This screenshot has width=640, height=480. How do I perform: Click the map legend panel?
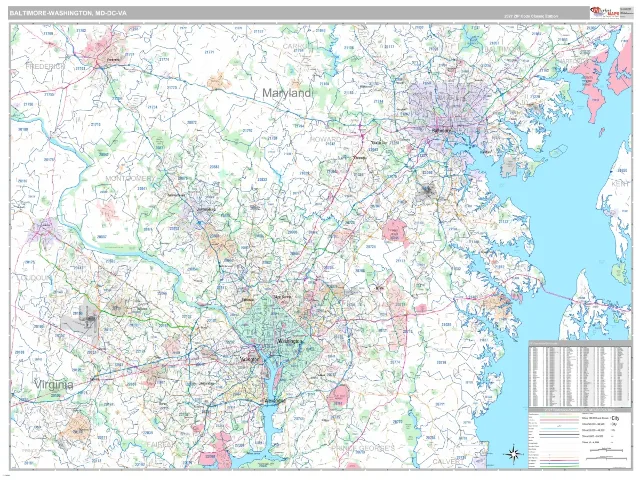tap(580, 438)
